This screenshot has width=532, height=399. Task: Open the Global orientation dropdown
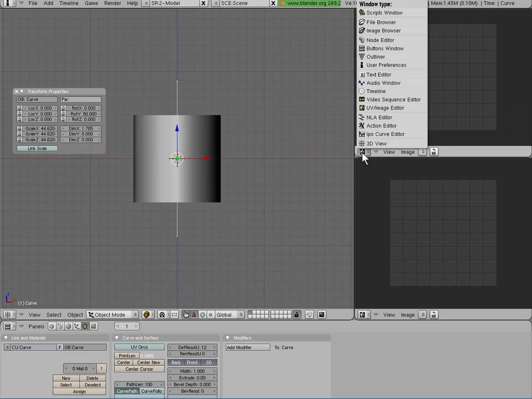click(229, 315)
